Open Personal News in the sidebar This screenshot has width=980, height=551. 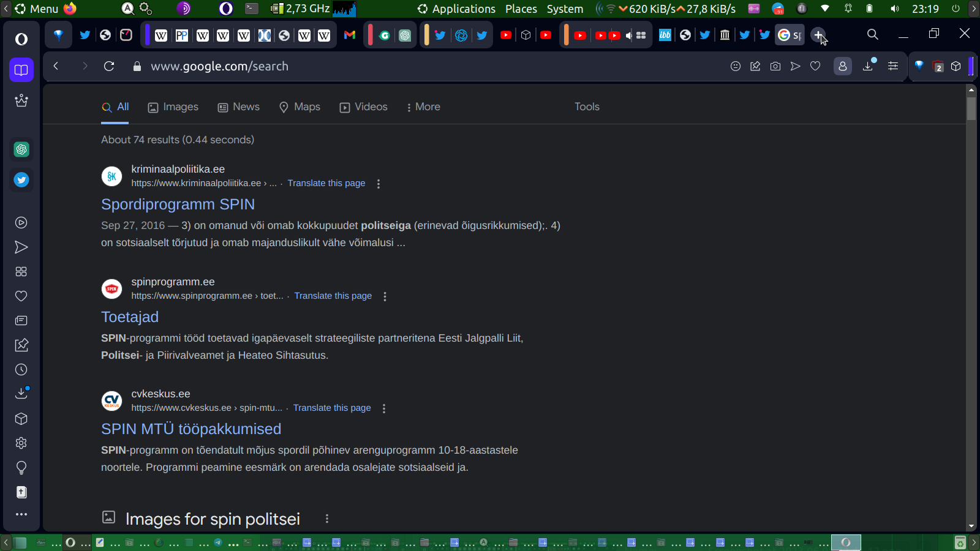pyautogui.click(x=21, y=321)
